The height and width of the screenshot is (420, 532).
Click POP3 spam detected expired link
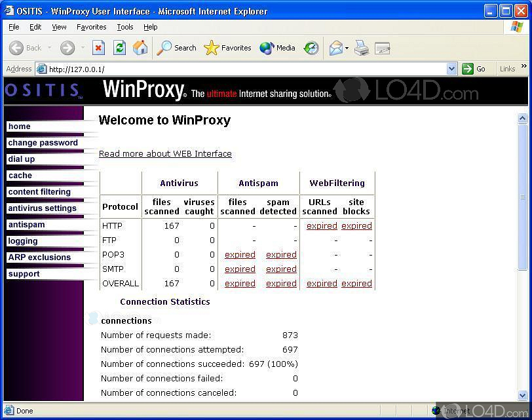(281, 255)
